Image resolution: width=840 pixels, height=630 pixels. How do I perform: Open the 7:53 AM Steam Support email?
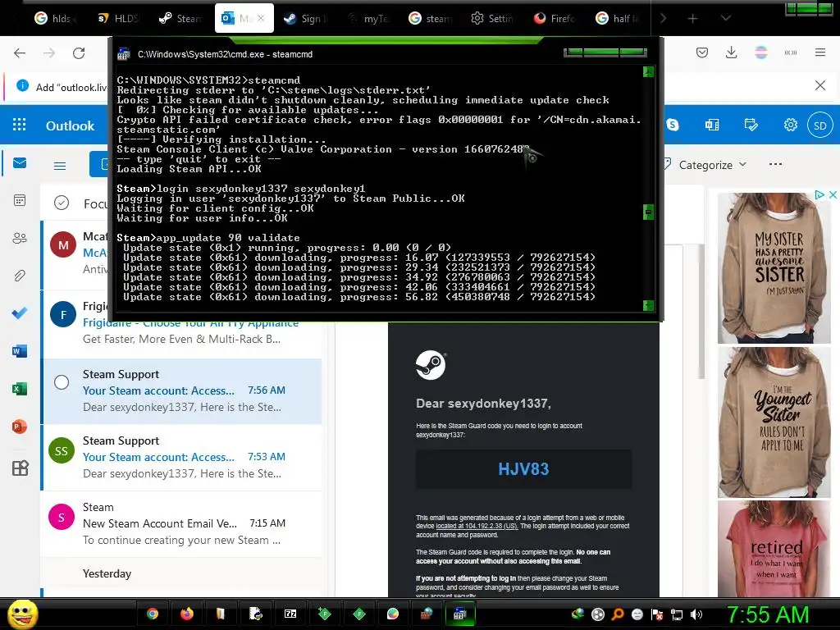pyautogui.click(x=182, y=457)
